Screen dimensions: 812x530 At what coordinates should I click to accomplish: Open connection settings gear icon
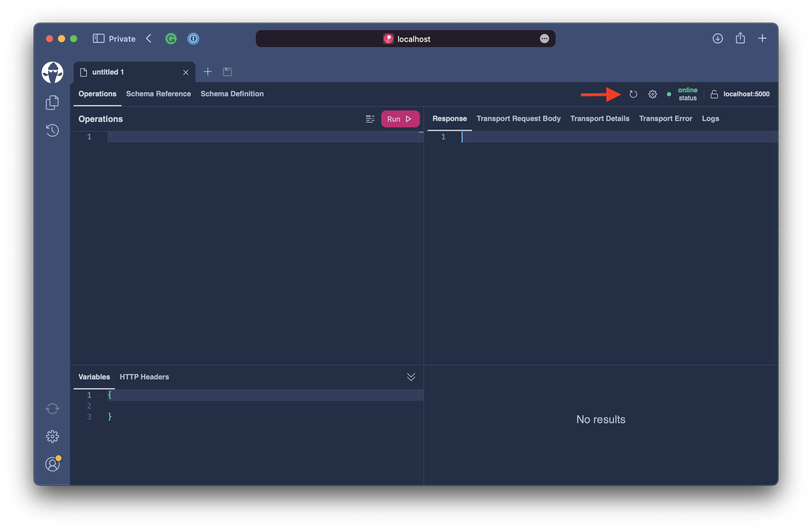(652, 94)
